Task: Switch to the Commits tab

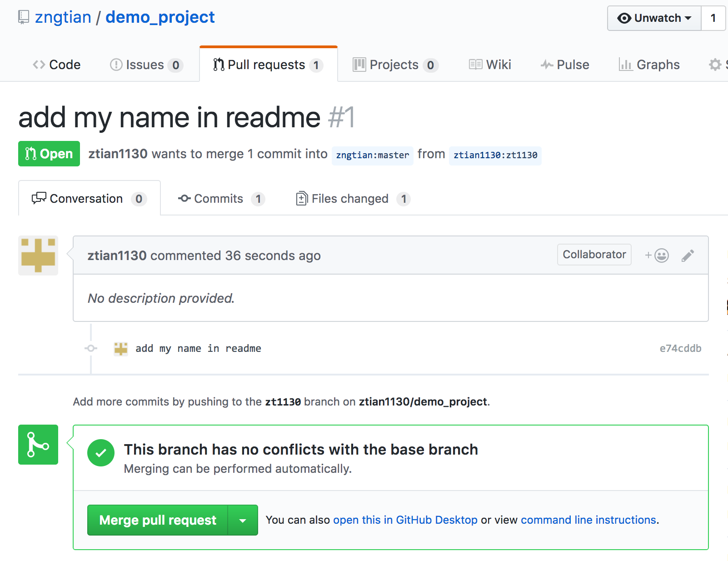Action: click(x=222, y=199)
